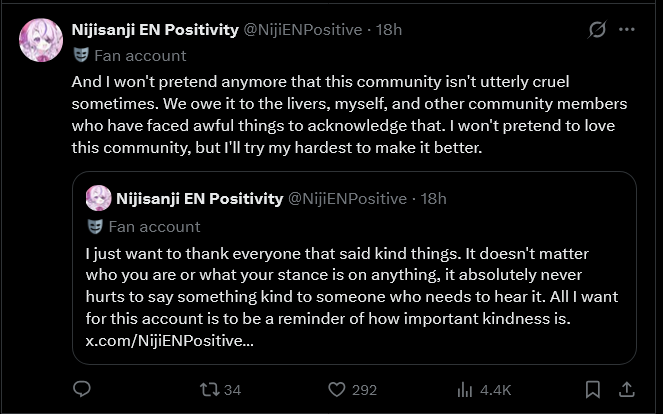Click the @NijiENPositive handle on main tweet
Viewport: 663px width, 414px height.
pyautogui.click(x=303, y=30)
